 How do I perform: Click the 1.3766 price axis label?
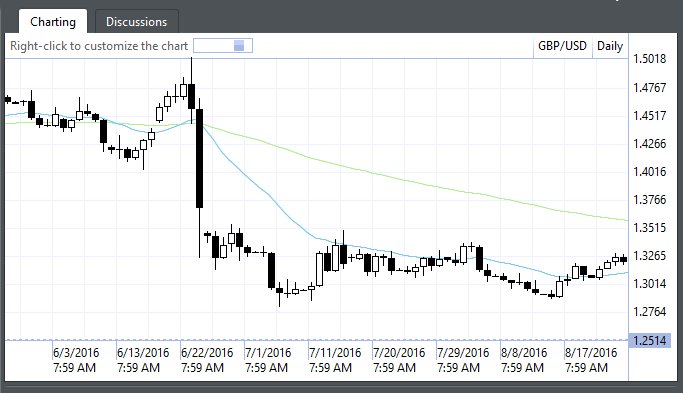[649, 200]
